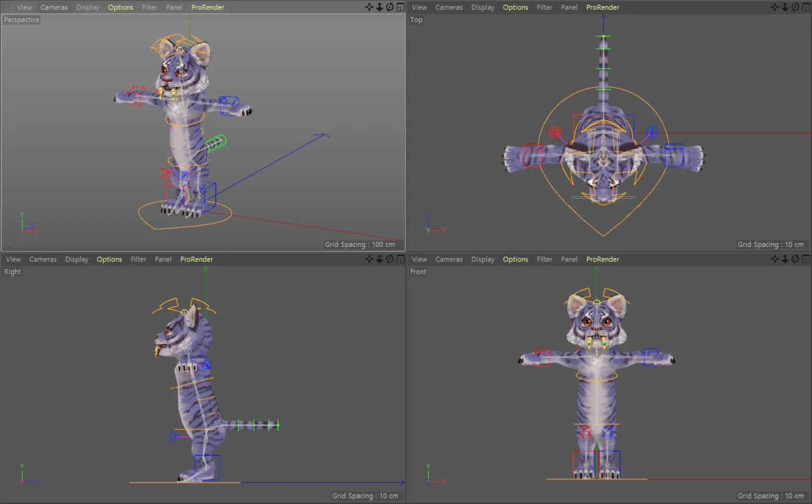Open the Options menu in the Right viewport
The image size is (812, 504).
[x=109, y=259]
